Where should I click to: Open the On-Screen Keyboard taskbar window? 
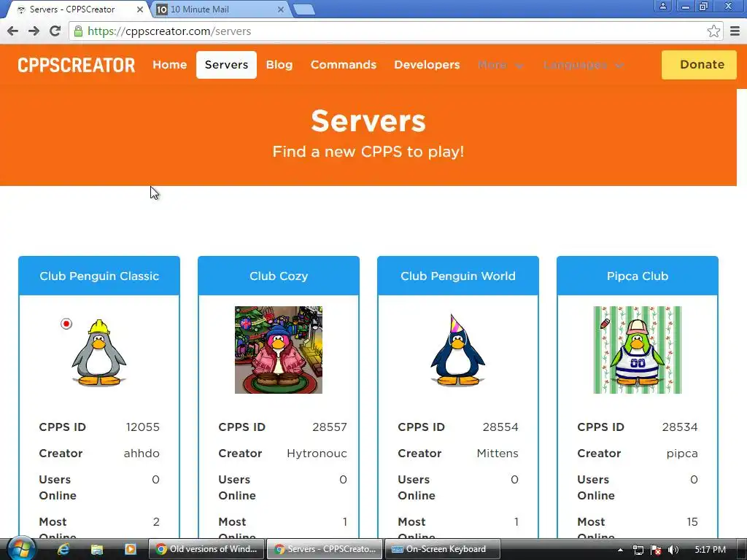(443, 550)
